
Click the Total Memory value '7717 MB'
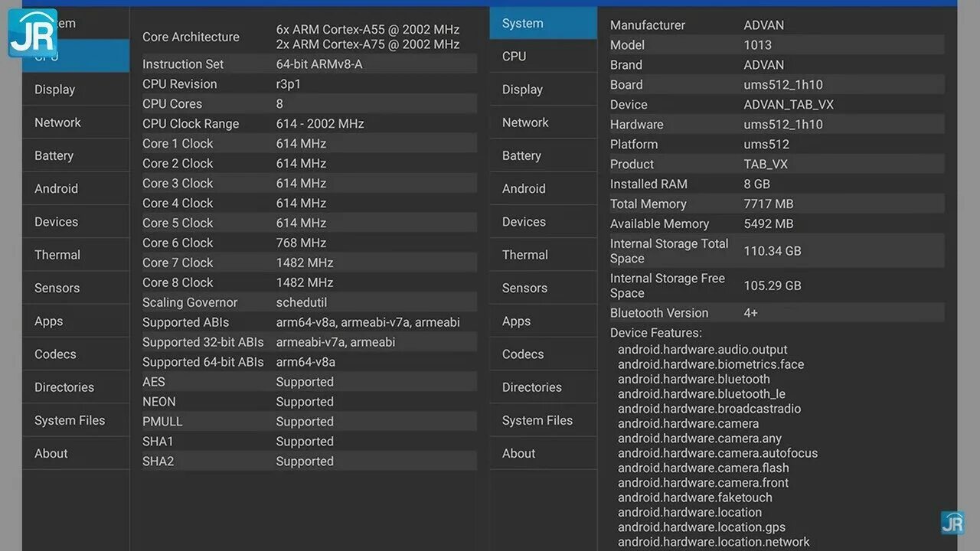(769, 204)
